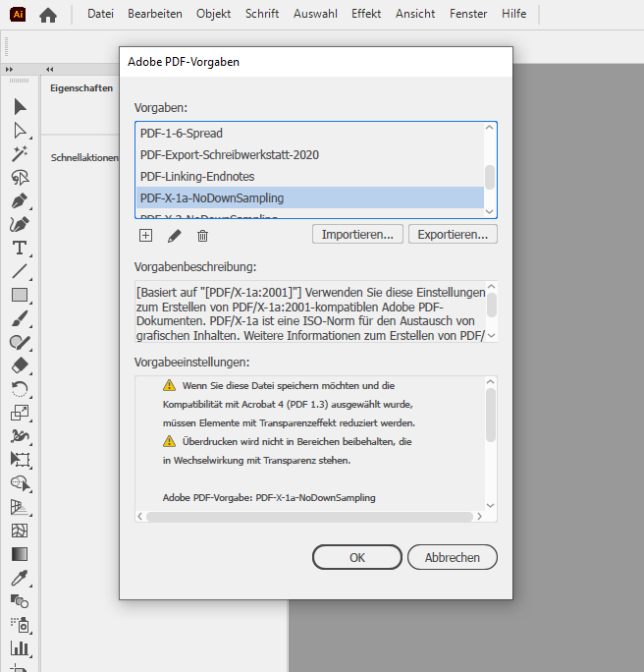Click the Illustrator Ai app logo

(18, 14)
